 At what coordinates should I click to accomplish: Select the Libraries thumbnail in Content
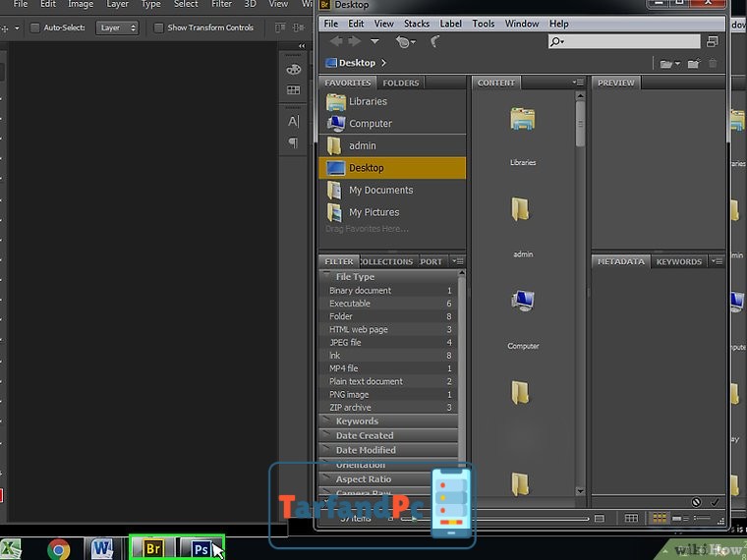pyautogui.click(x=523, y=119)
